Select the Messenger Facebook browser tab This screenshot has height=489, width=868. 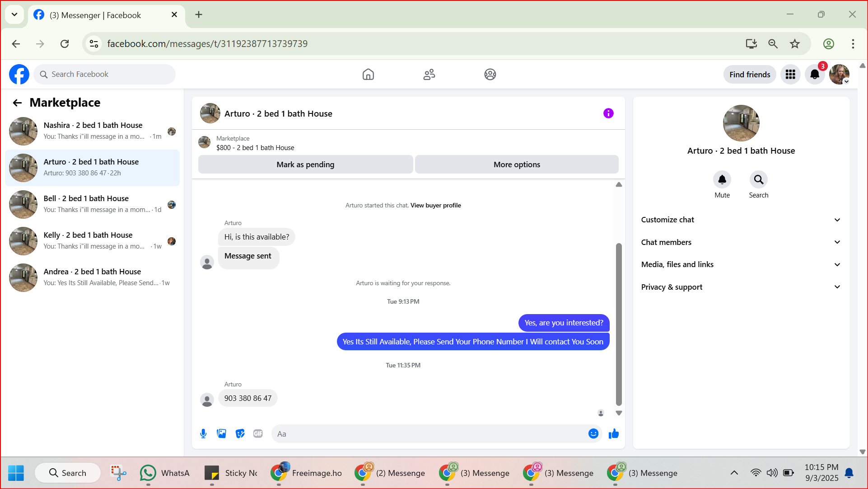pos(107,15)
